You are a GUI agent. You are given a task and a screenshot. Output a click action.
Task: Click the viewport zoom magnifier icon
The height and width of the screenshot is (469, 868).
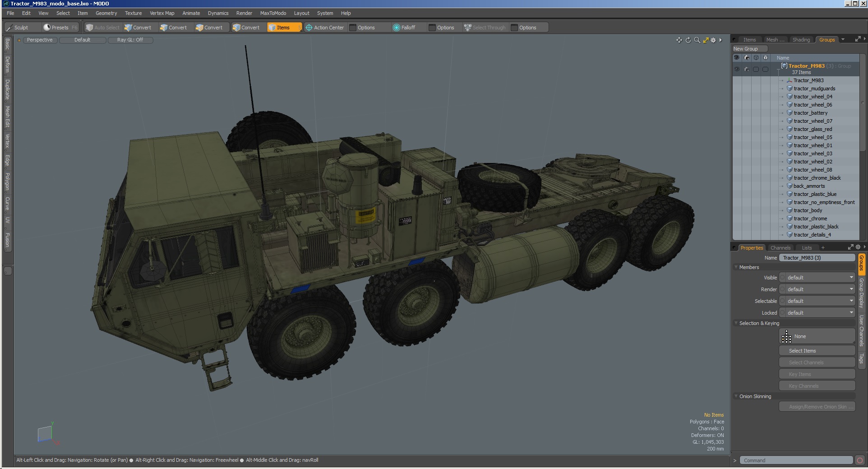coord(697,40)
